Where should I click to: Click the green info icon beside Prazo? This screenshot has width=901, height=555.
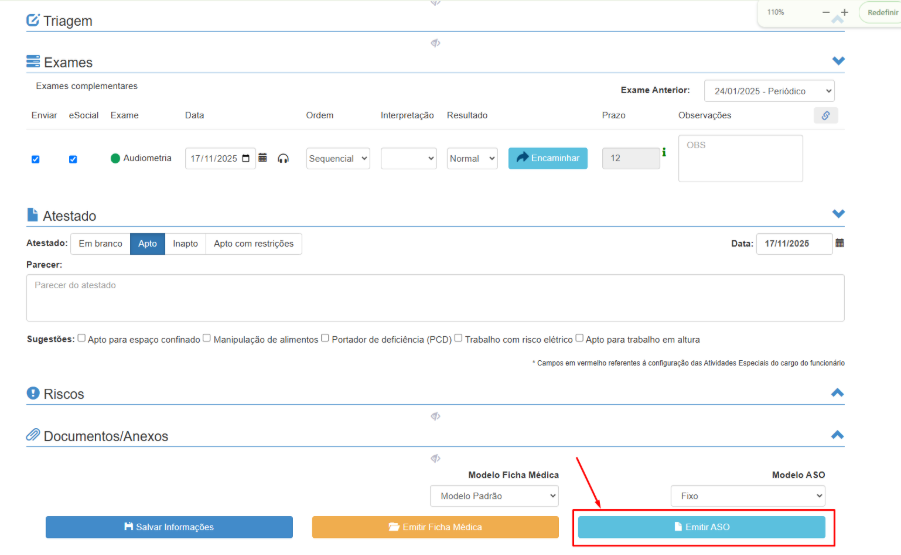664,153
